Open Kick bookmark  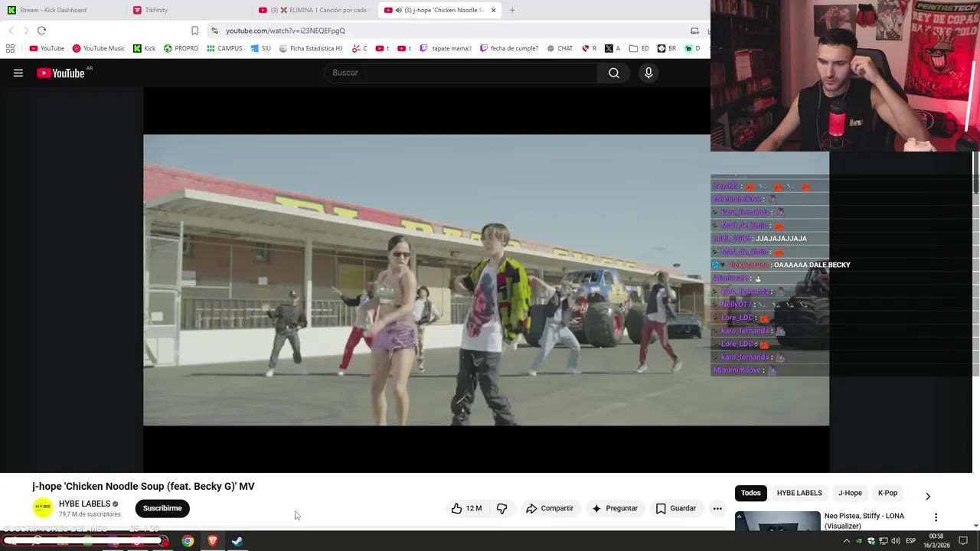144,48
